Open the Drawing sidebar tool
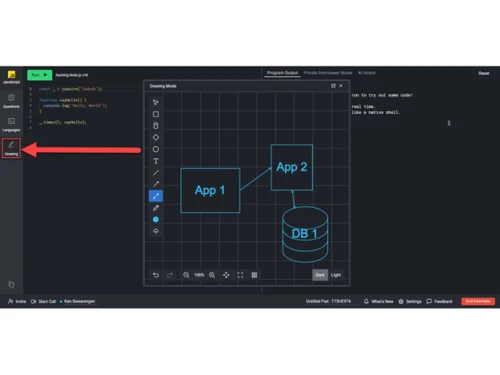This screenshot has width=500, height=375. [11, 148]
